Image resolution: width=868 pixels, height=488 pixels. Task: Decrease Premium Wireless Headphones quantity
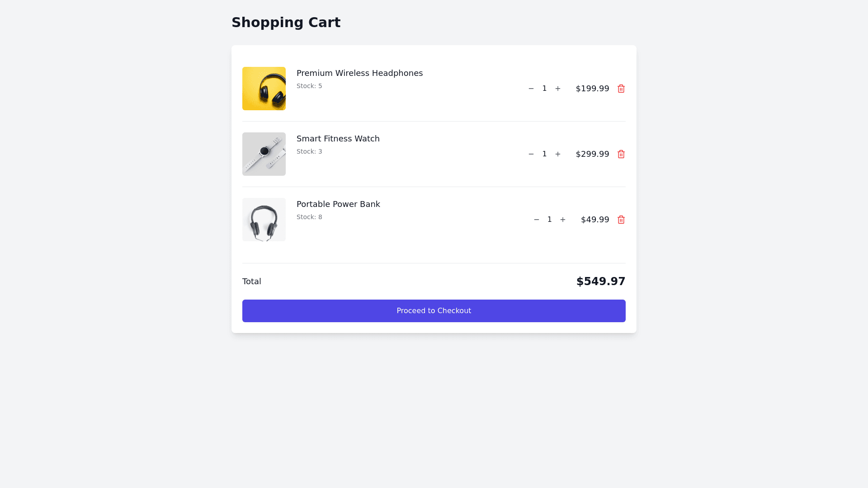[x=531, y=89]
